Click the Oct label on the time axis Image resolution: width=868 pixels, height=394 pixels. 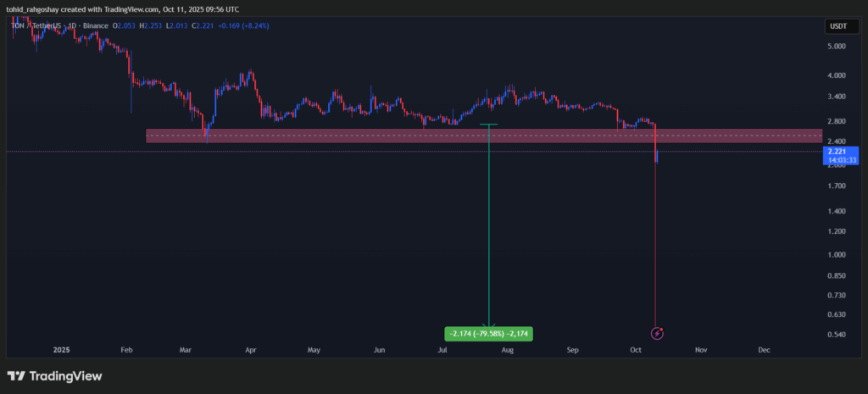(637, 349)
